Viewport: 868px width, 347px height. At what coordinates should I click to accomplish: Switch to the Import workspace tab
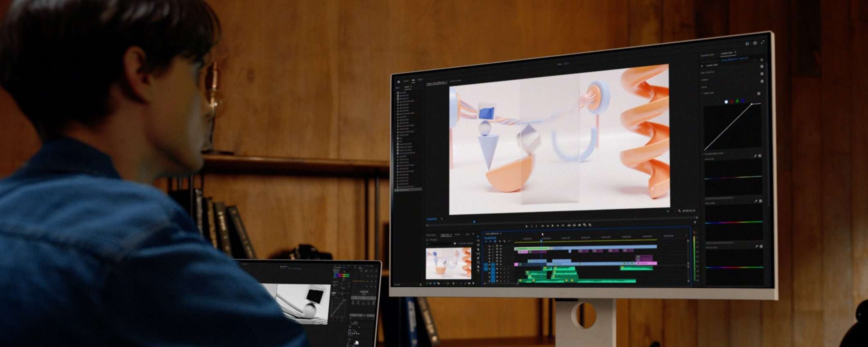point(406,81)
